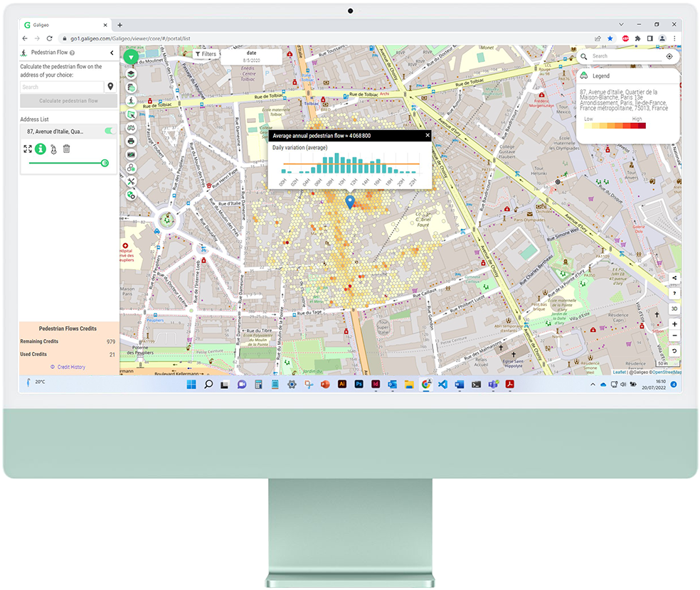The height and width of the screenshot is (590, 700).
Task: Toggle the browser side panel icon
Action: tap(650, 38)
